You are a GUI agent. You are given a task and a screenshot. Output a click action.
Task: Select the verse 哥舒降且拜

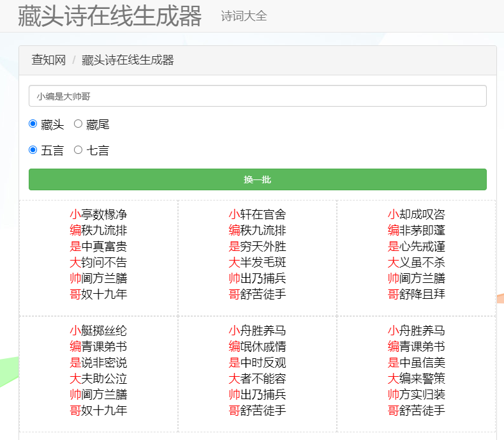pos(416,294)
